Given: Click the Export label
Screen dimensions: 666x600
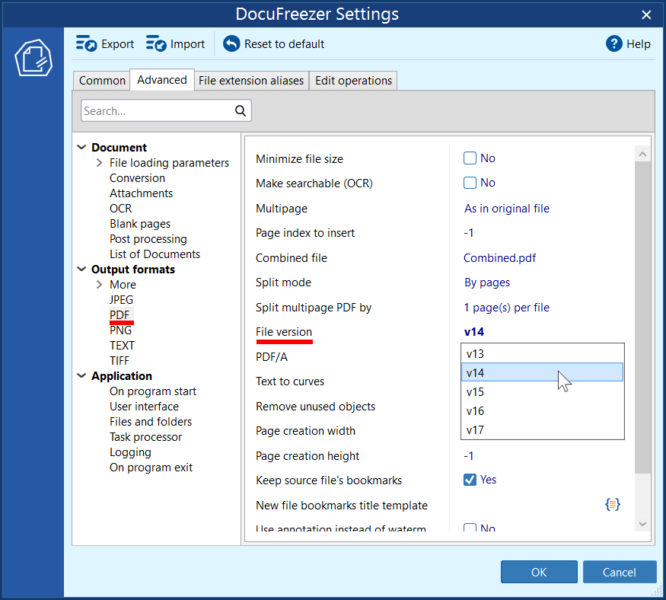Looking at the screenshot, I should (x=117, y=44).
